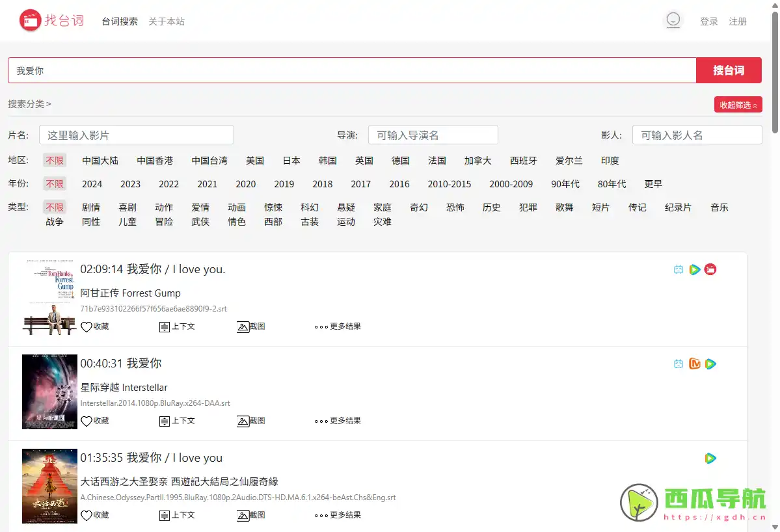Click the 截图 screenshot icon under Interstellar
Viewport: 780px width, 532px height.
tap(251, 420)
